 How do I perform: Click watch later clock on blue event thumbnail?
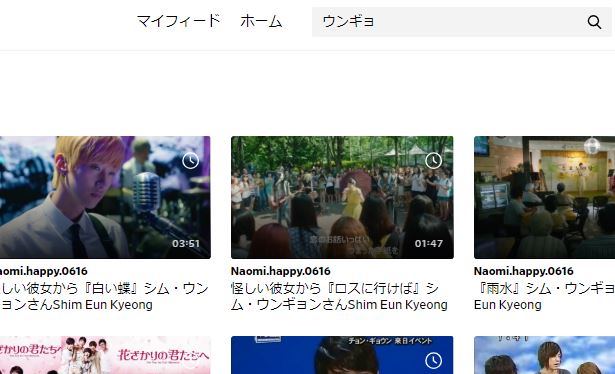coord(433,360)
